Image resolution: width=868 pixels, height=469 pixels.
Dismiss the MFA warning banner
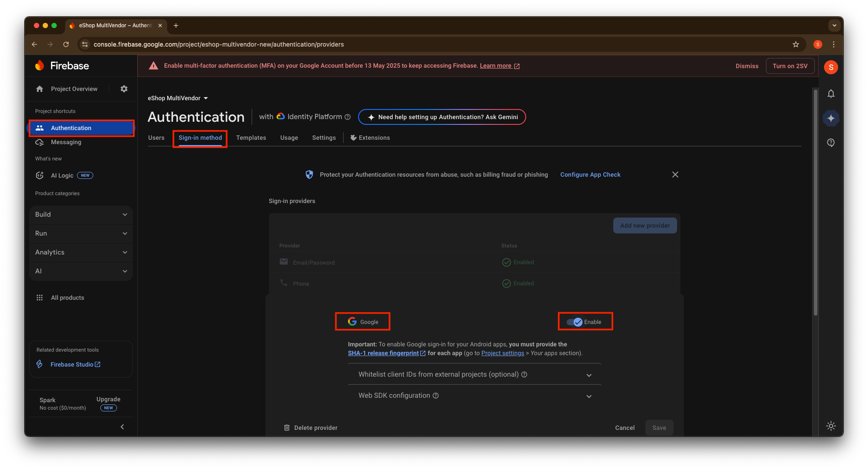coord(747,66)
